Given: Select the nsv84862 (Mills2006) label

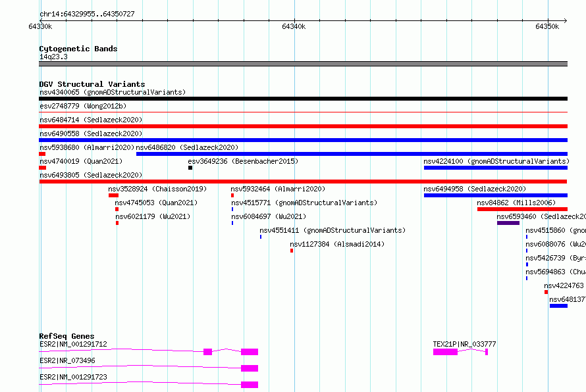Looking at the screenshot, I should coord(516,203).
